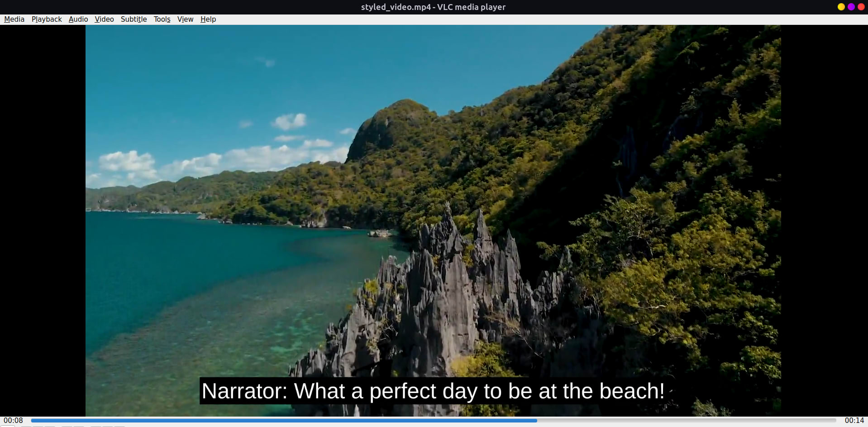This screenshot has width=868, height=427.
Task: Minimize VLC using the yellow circle button
Action: pos(841,7)
